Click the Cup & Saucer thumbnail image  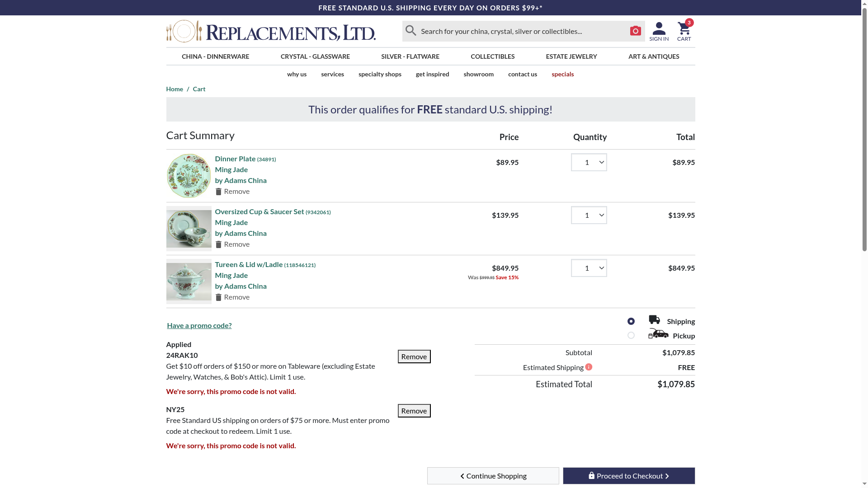tap(189, 229)
